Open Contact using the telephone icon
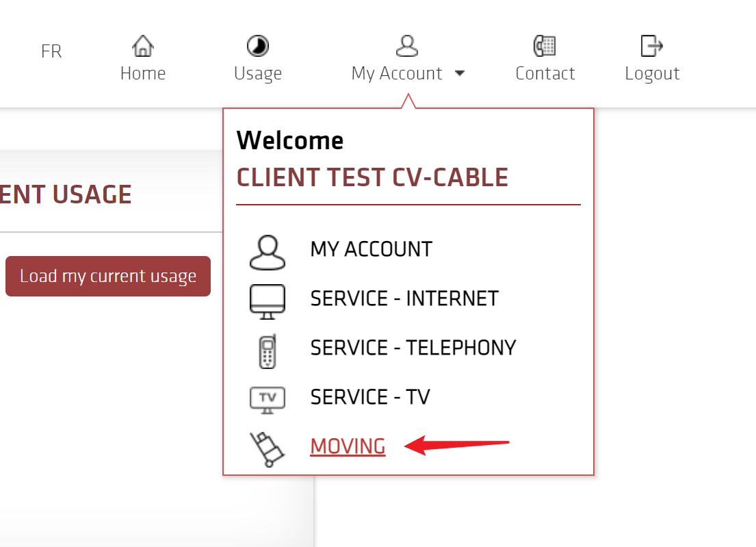 (x=545, y=44)
